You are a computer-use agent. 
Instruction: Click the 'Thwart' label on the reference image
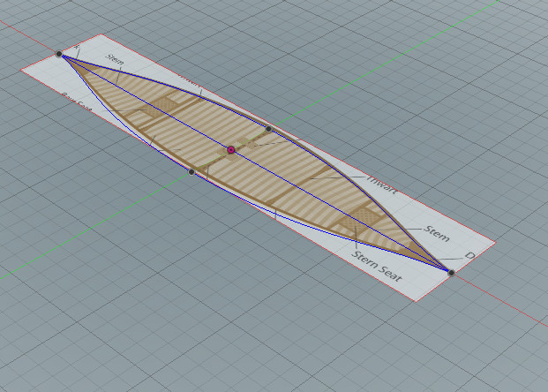382,184
